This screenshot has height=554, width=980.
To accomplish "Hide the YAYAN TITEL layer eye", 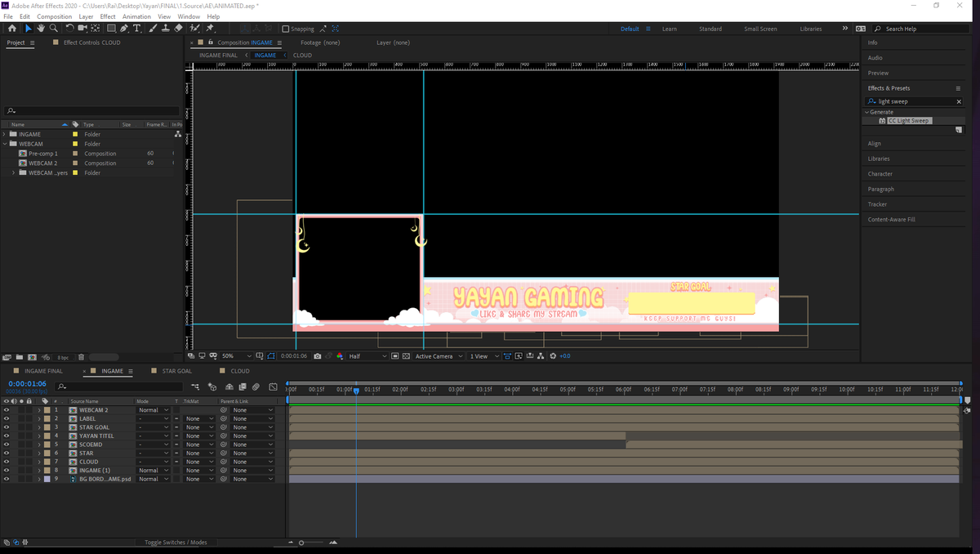I will (7, 436).
